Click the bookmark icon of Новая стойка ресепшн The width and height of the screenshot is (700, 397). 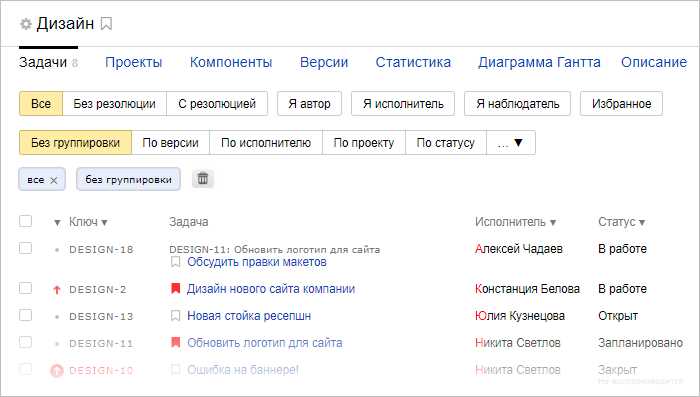tap(175, 316)
